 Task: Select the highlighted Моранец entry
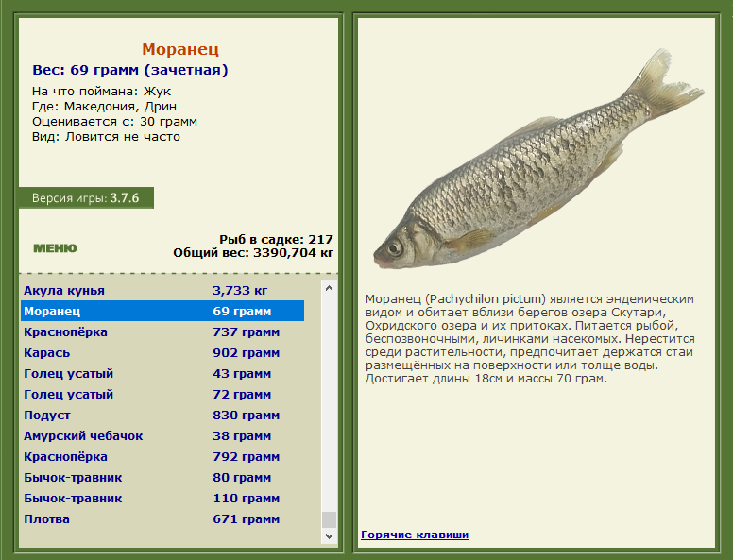162,311
